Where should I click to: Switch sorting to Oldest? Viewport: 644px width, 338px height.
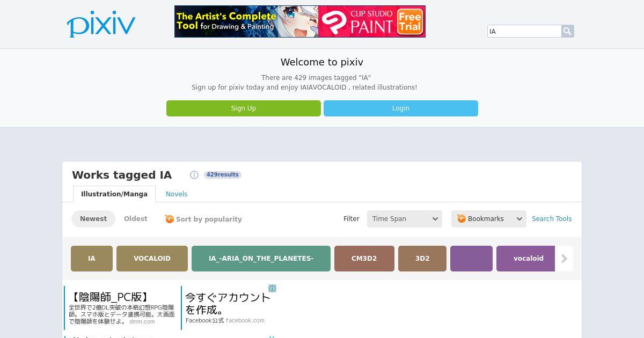click(136, 219)
